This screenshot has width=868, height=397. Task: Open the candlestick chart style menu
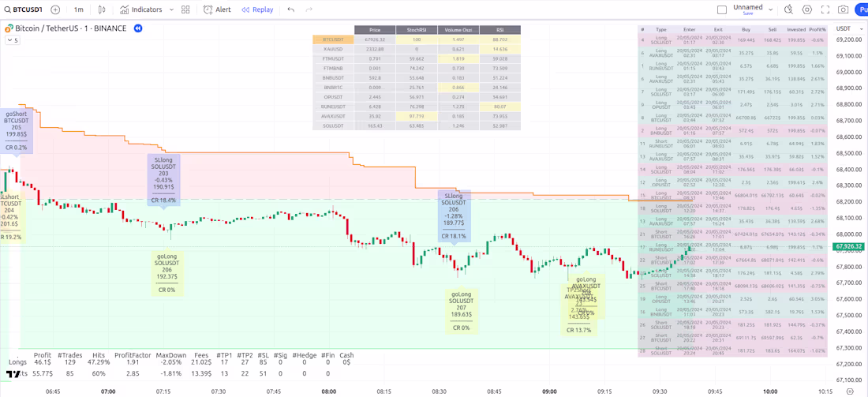[x=102, y=9]
